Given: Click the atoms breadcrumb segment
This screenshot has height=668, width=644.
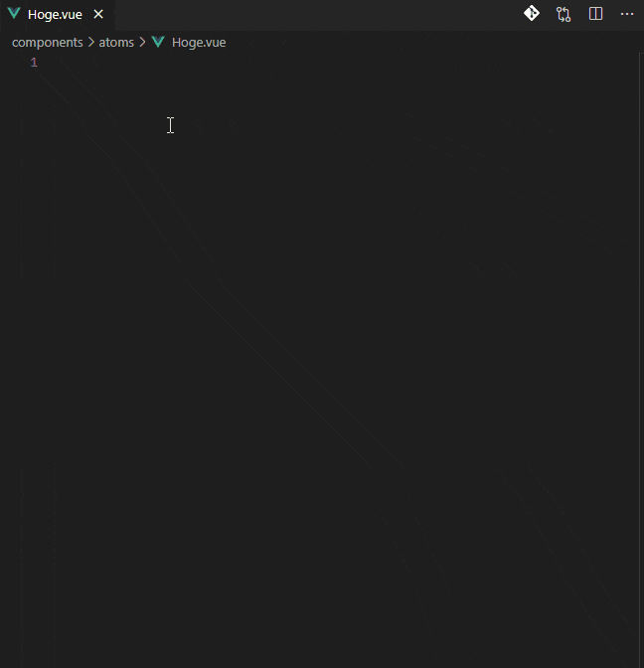Looking at the screenshot, I should tap(116, 43).
